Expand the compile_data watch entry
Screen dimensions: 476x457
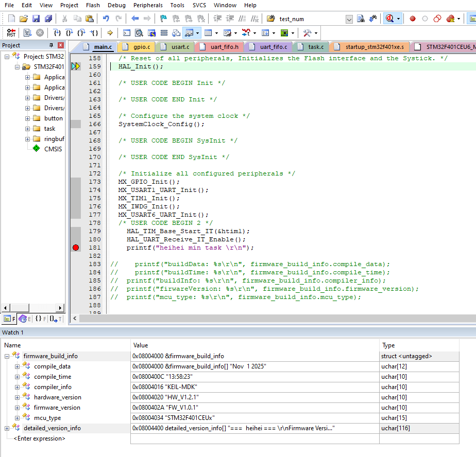click(18, 366)
